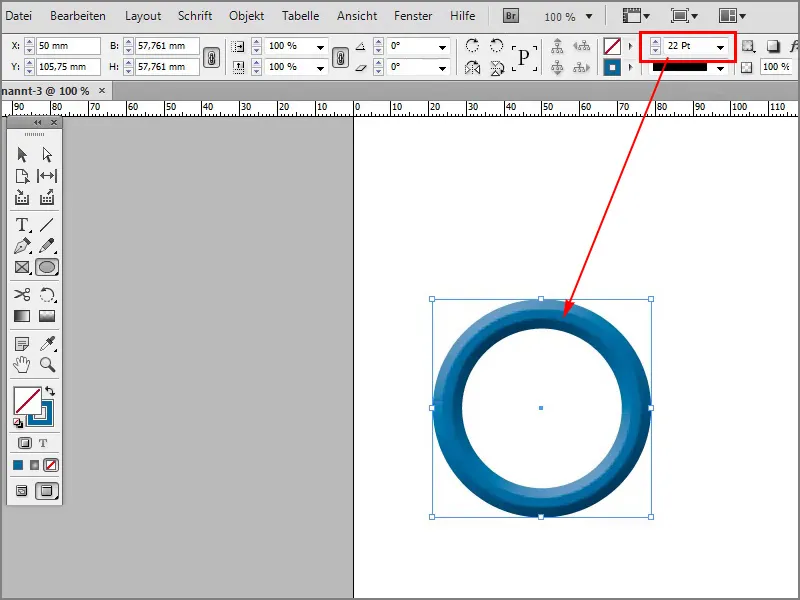
Task: Open the view options dropdown
Action: point(636,16)
